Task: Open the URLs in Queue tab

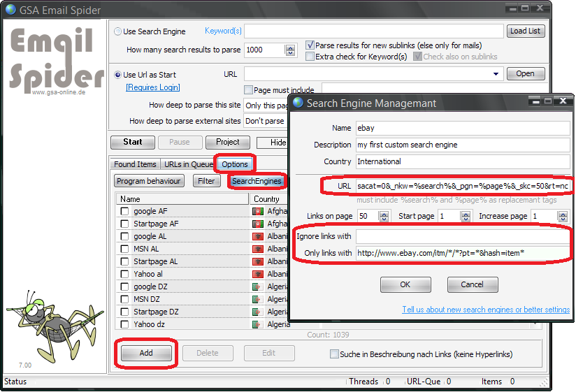Action: coord(187,165)
